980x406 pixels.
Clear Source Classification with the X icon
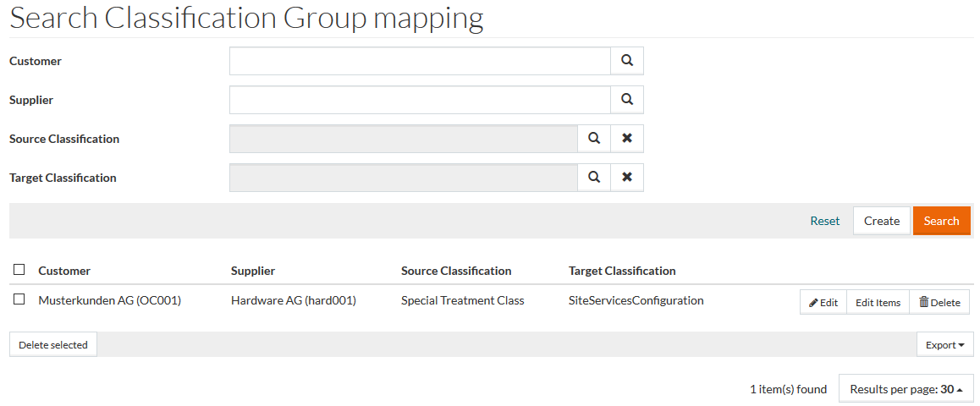tap(627, 139)
